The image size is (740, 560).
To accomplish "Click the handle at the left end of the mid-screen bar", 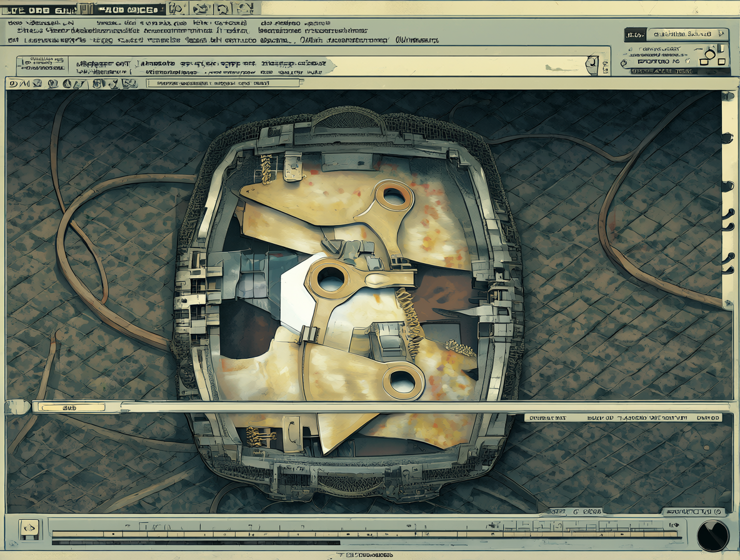I will coord(18,407).
